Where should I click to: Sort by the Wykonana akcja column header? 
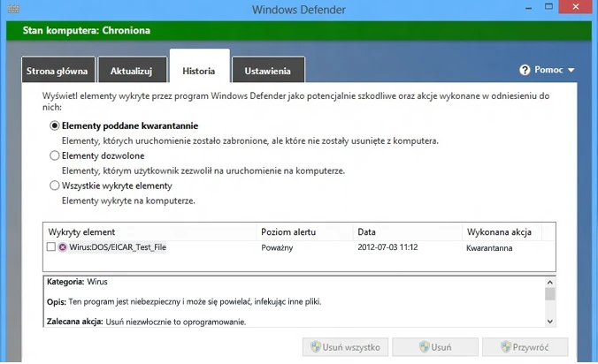[x=502, y=231]
